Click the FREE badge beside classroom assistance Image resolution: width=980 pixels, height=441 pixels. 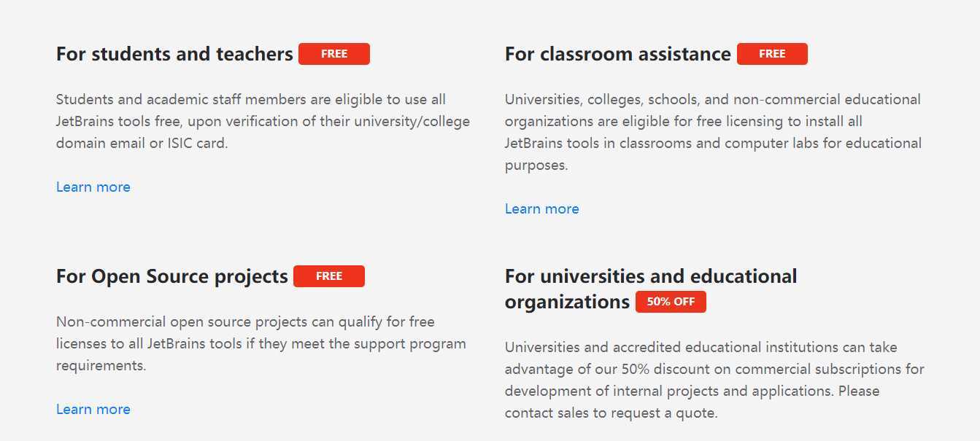coord(772,54)
